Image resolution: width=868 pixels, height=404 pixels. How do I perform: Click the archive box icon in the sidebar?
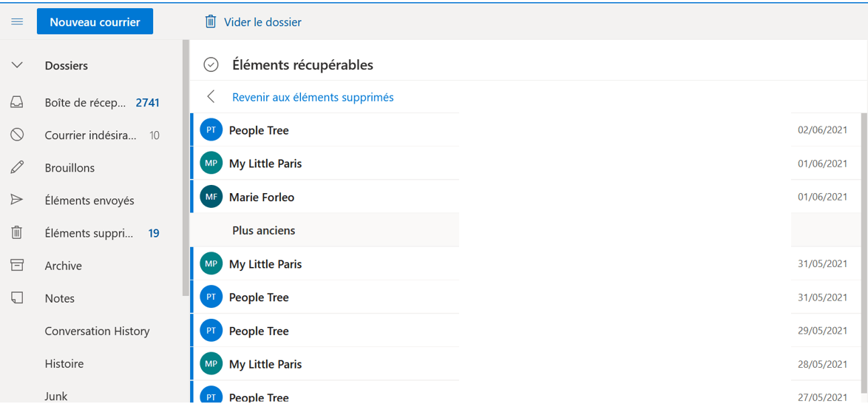pos(17,266)
